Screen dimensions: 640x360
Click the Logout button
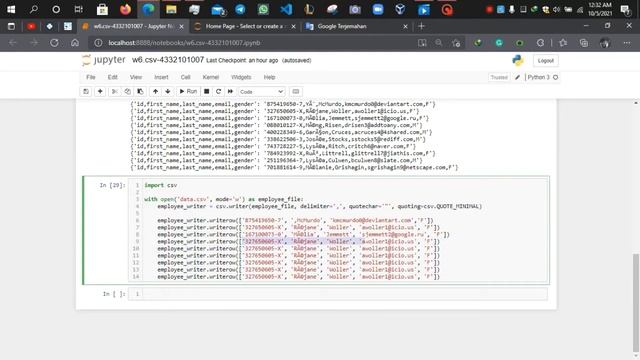[x=545, y=60]
